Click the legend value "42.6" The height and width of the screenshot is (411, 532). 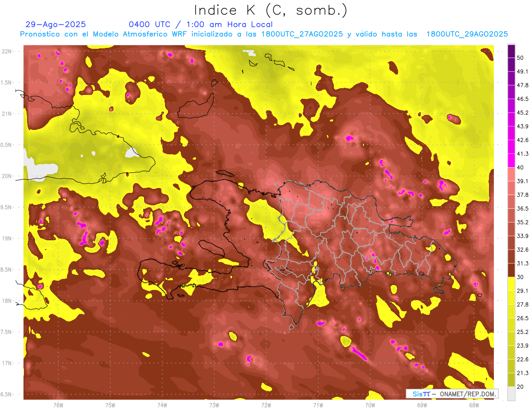point(522,140)
